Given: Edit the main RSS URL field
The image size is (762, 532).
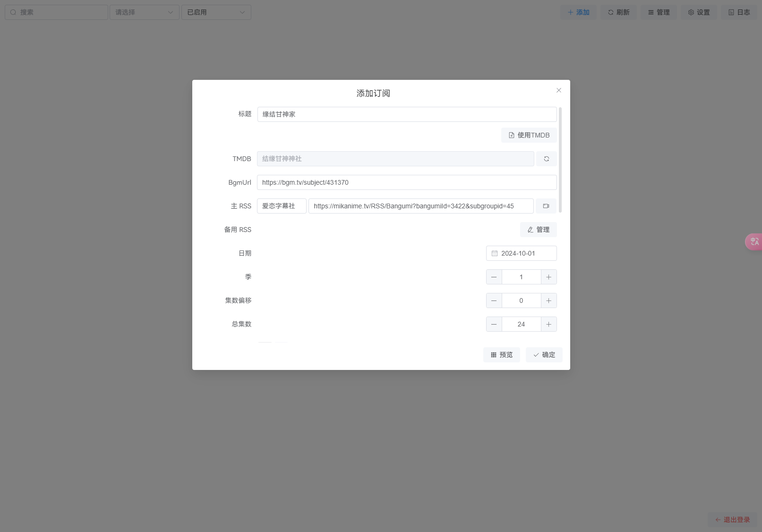Looking at the screenshot, I should pos(421,206).
